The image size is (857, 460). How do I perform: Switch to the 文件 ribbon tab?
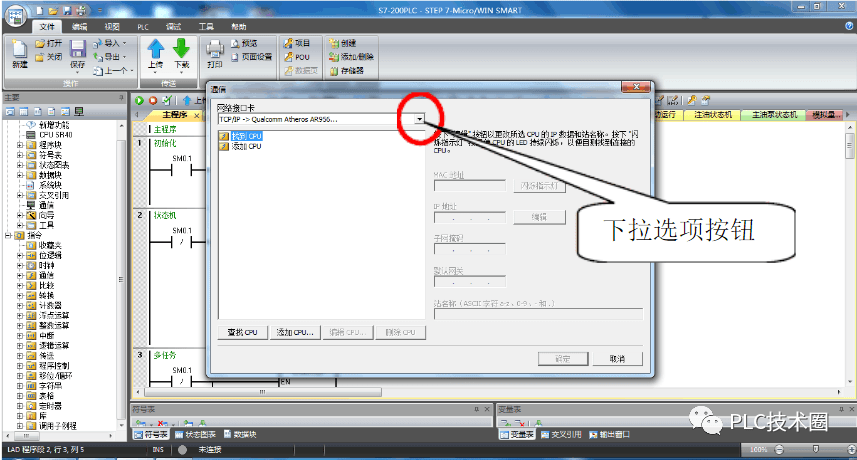(47, 27)
